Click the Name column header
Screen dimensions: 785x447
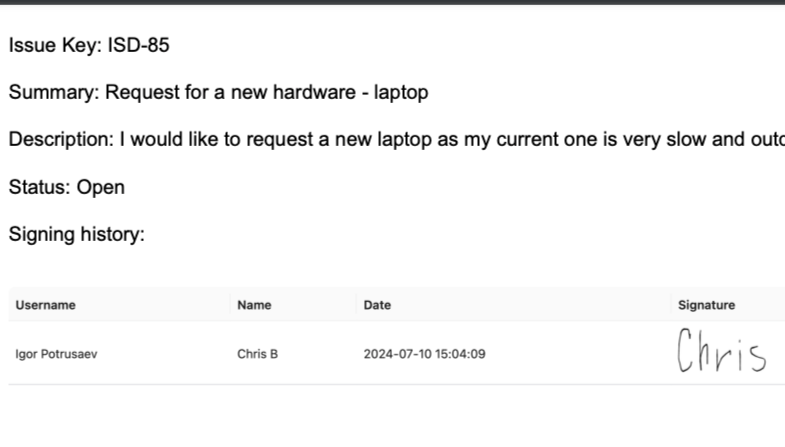(254, 305)
